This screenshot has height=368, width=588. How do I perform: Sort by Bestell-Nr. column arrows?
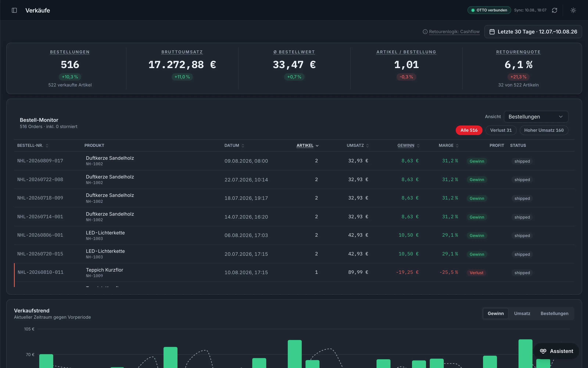[47, 146]
